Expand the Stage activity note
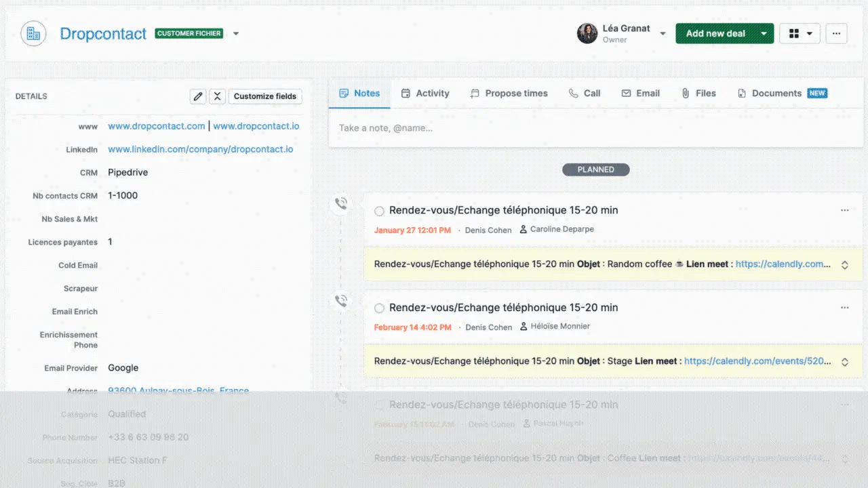The image size is (868, 488). coord(845,362)
